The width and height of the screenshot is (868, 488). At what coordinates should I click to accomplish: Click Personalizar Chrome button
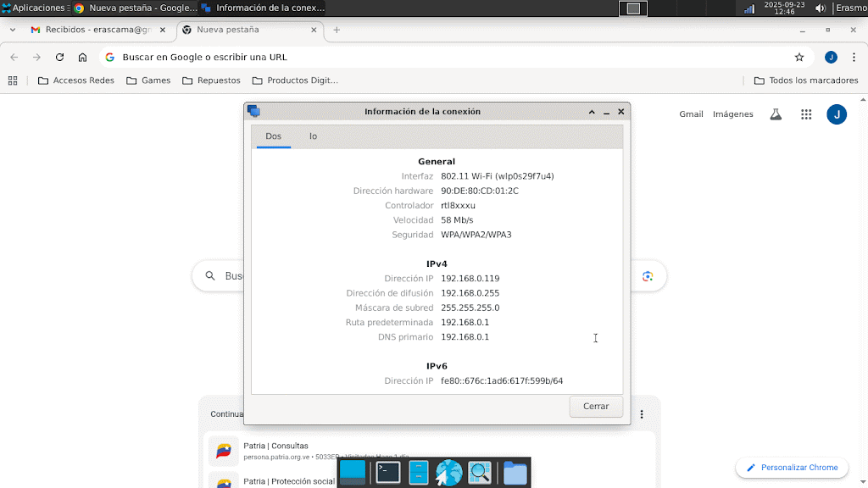pyautogui.click(x=793, y=468)
